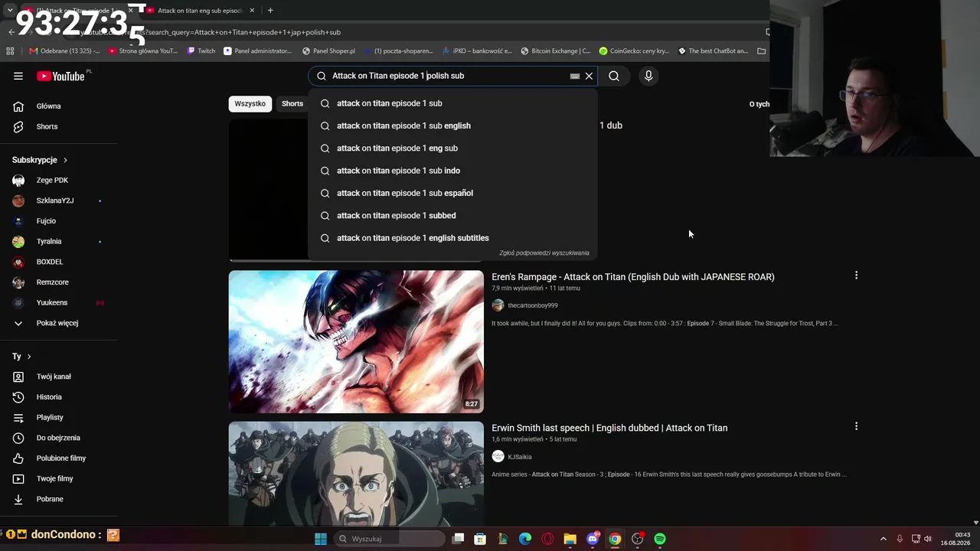Open the CoinGecko bookmark

coord(634,51)
